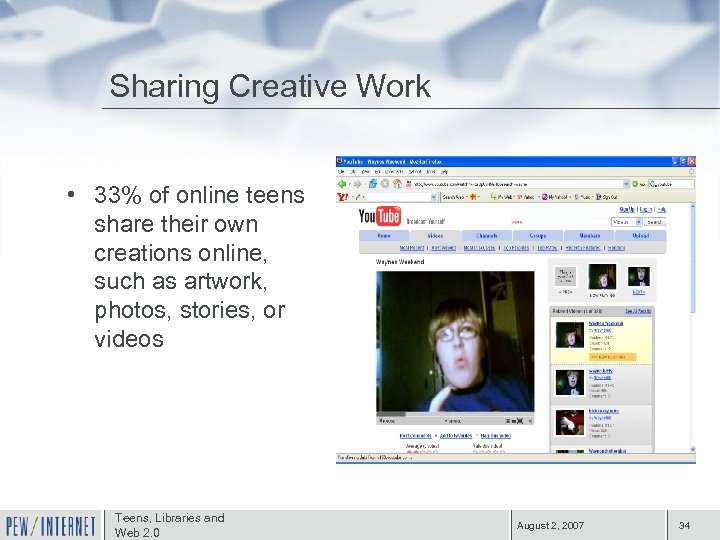Click the NEXT video thumbnail above related videos
The width and height of the screenshot is (720, 540).
point(639,277)
